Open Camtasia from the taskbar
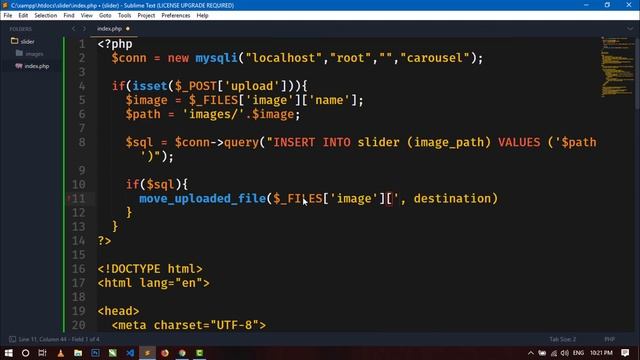The image size is (640, 360). tap(200, 353)
